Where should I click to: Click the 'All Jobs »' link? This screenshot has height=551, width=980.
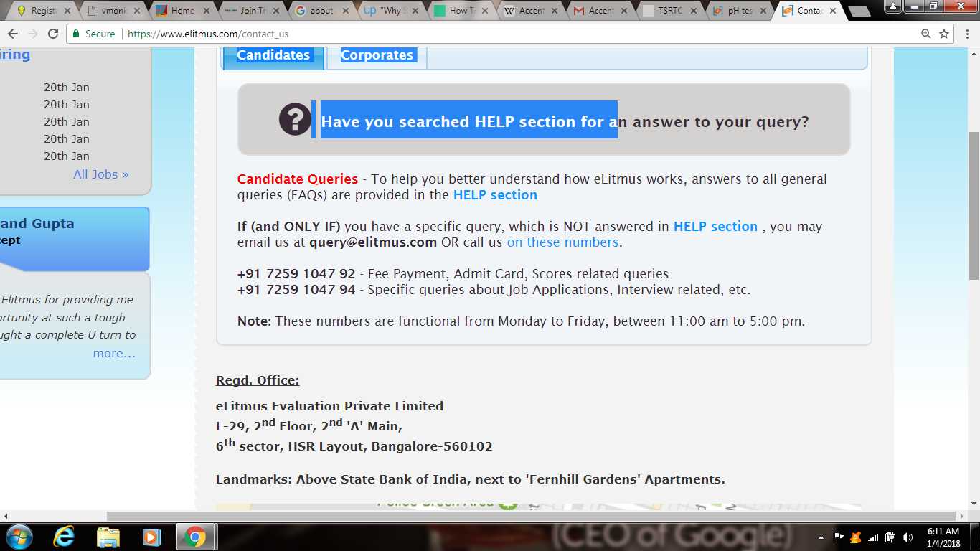coord(101,174)
